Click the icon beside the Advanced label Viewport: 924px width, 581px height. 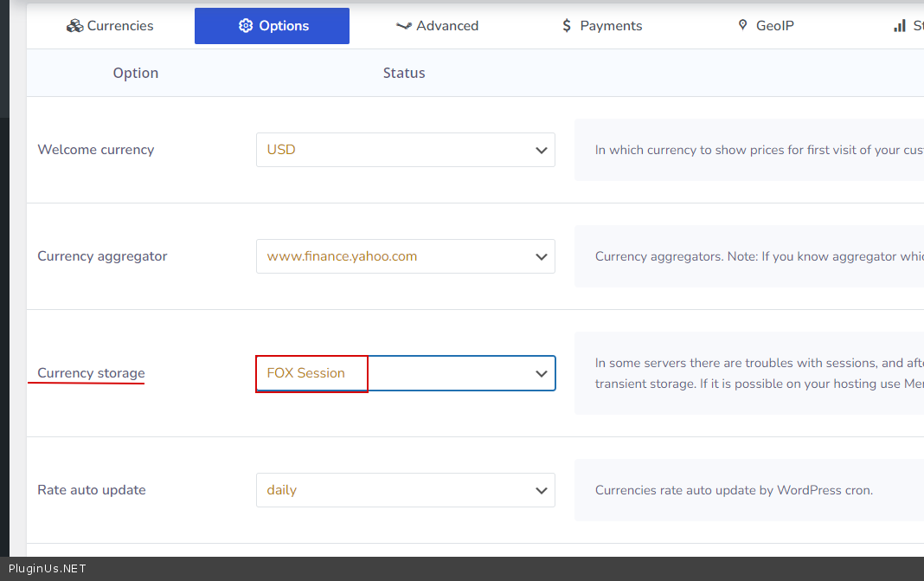[x=403, y=26]
